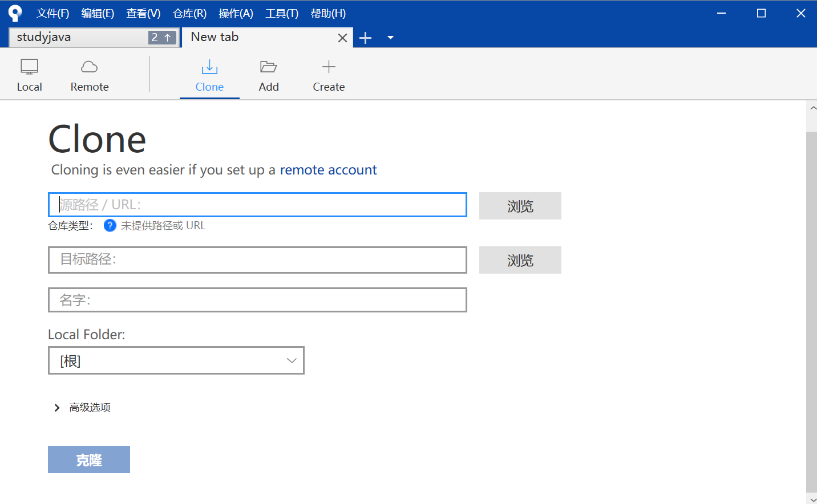This screenshot has height=504, width=817.
Task: Click the vertical scrollbar thumb
Action: point(811,311)
